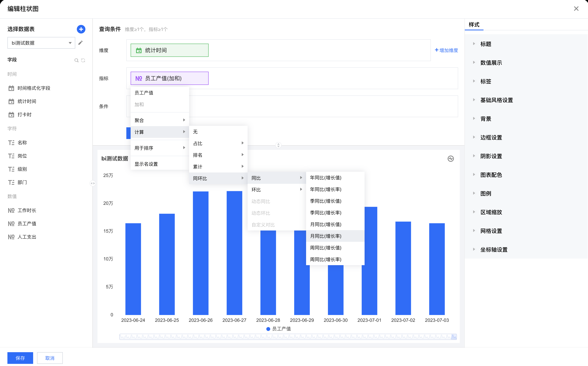Click the vertical resize handle above chart
Screen dimensions: 588x366
click(278, 145)
